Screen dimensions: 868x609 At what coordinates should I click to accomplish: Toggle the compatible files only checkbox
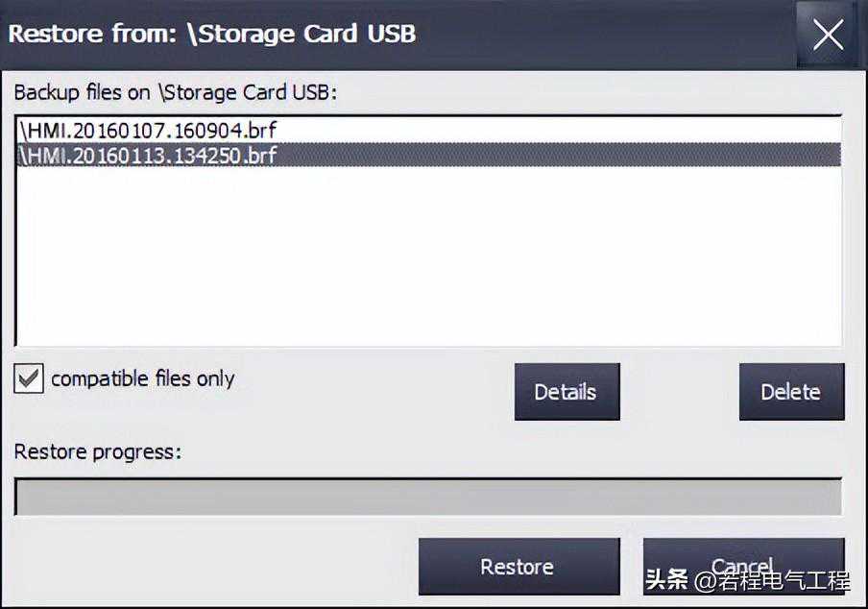coord(28,378)
